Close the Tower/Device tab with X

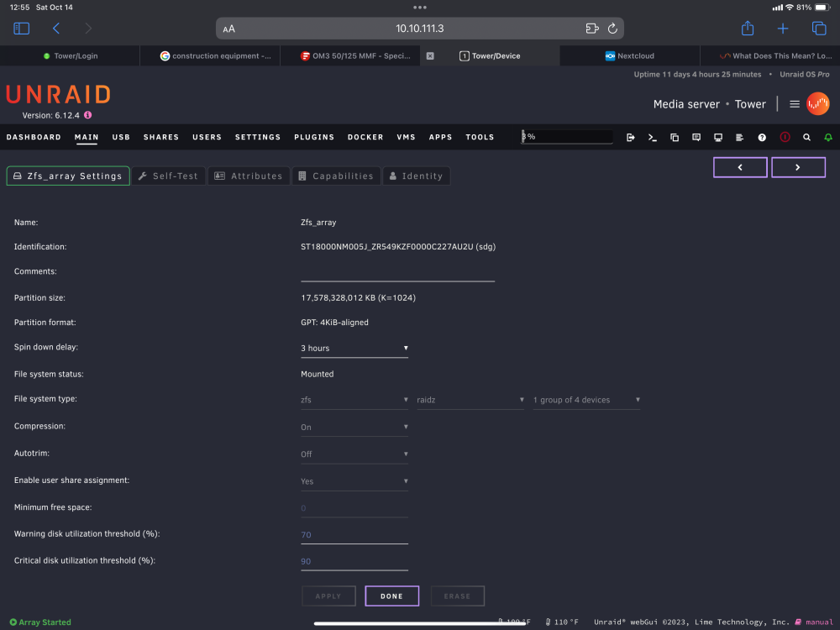[430, 55]
